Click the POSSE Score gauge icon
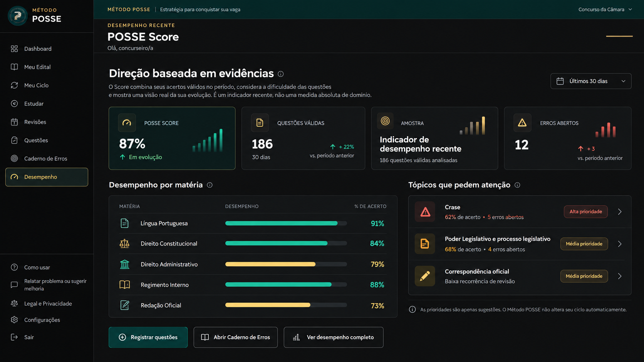Screen dimensions: 644x362 (127, 123)
